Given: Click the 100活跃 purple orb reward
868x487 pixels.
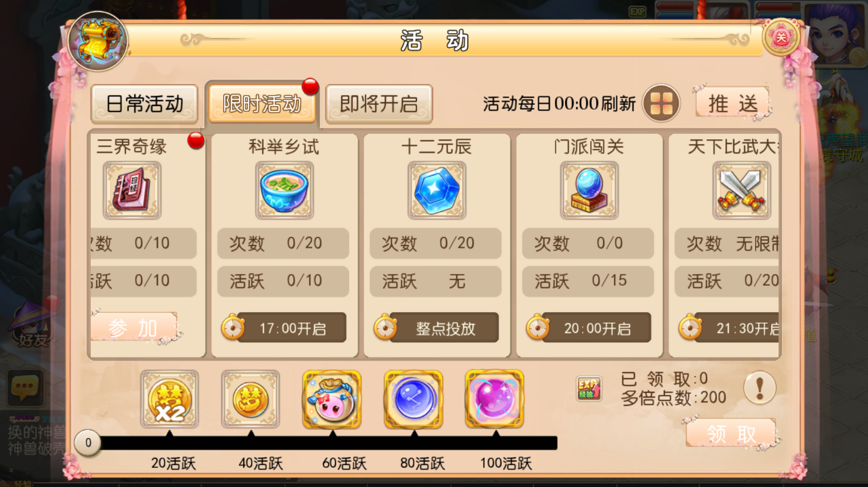Looking at the screenshot, I should [x=494, y=399].
